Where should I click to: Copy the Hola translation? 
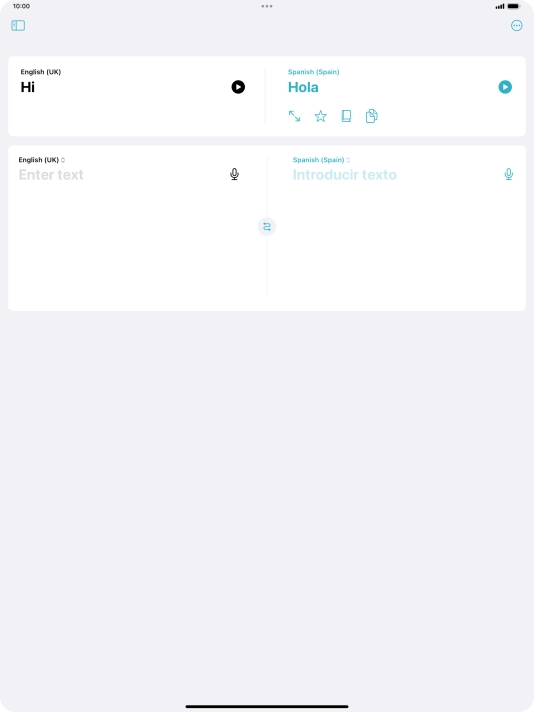(371, 116)
